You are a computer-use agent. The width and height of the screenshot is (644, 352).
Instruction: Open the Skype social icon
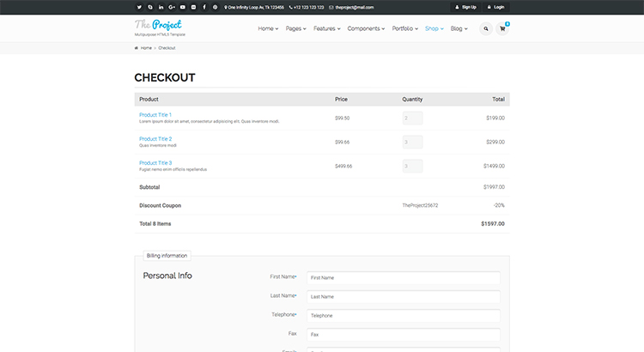pos(150,7)
